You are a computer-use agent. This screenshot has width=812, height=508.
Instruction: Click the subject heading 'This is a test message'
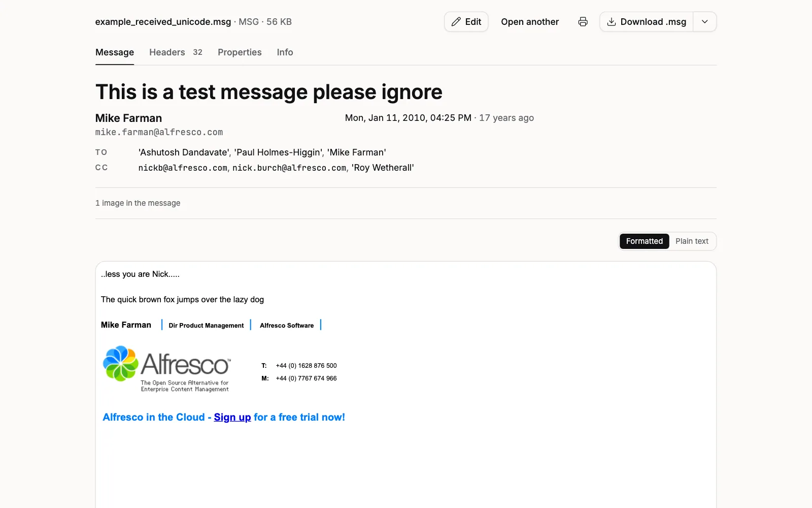[268, 92]
